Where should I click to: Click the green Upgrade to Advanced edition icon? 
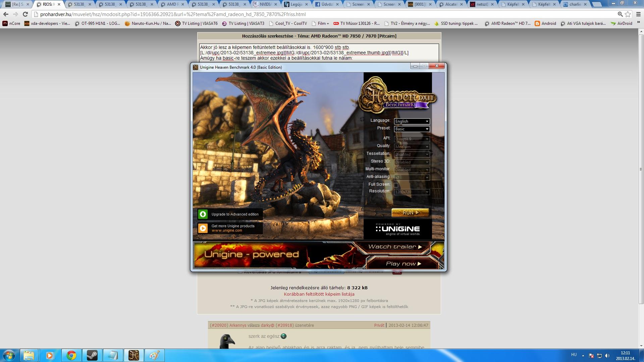(x=203, y=214)
